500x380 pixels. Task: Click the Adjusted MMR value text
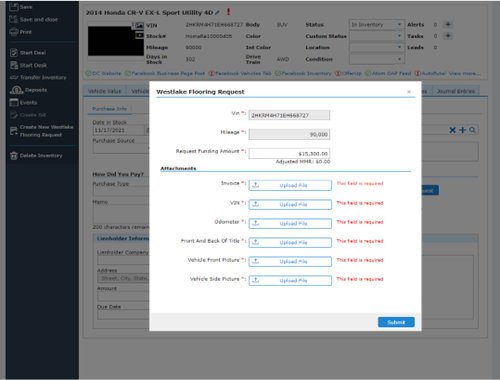303,162
